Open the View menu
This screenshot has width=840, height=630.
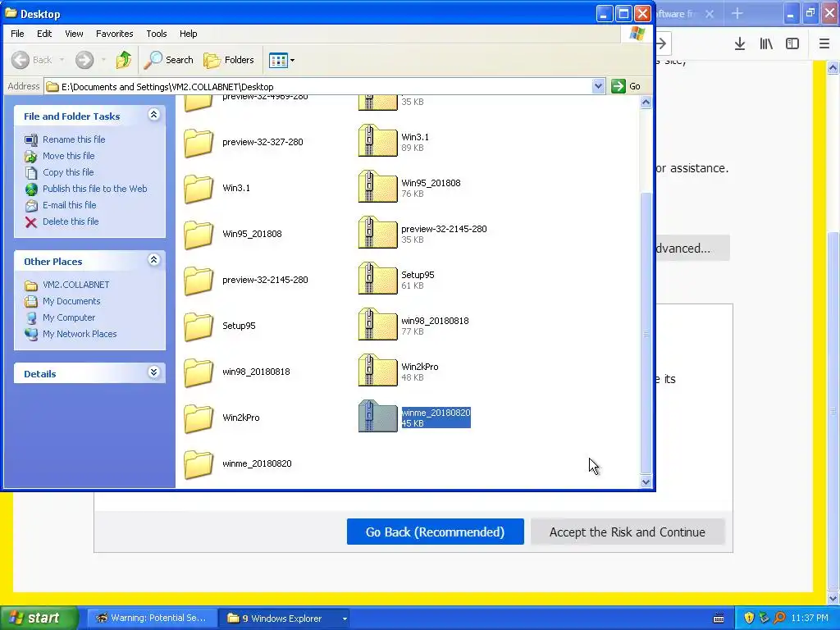point(74,34)
